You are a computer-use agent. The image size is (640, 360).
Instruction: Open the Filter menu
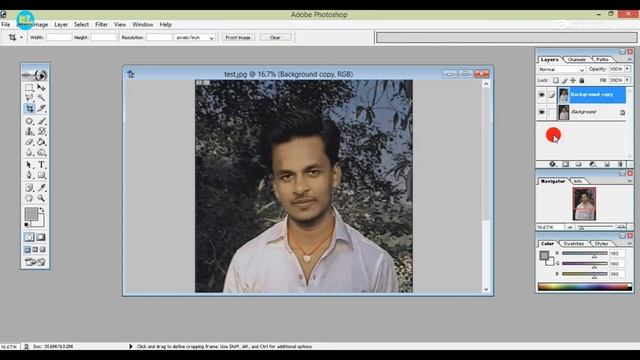coord(101,24)
